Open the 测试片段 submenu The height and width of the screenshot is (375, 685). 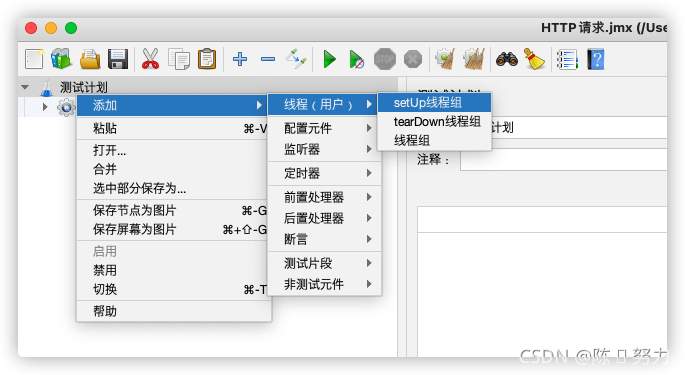coord(325,263)
